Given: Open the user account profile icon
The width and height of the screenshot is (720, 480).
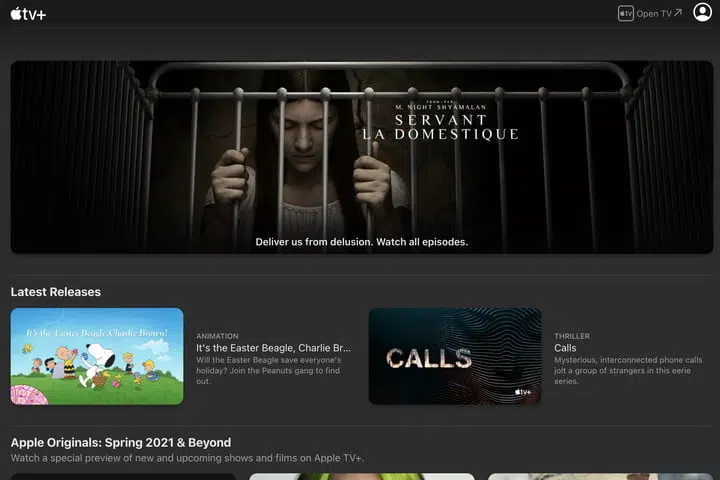Looking at the screenshot, I should tap(702, 12).
